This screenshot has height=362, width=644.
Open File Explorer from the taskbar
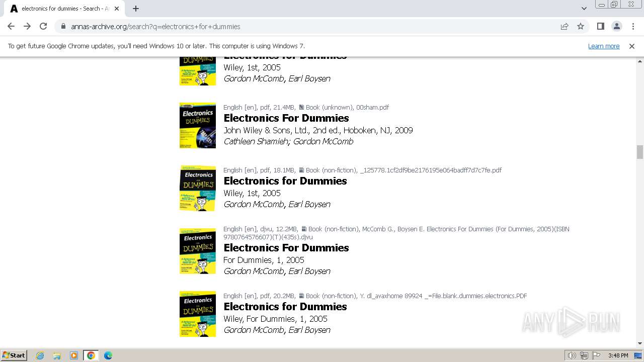tap(57, 355)
